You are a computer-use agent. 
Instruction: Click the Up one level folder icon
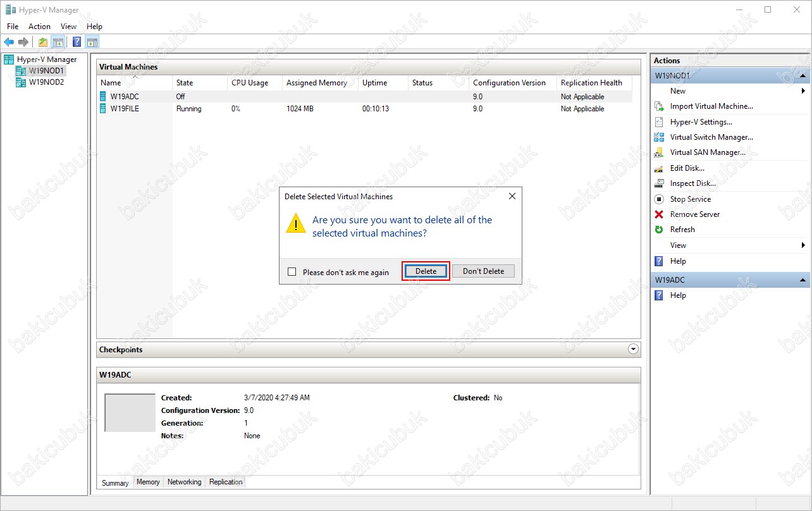point(43,42)
